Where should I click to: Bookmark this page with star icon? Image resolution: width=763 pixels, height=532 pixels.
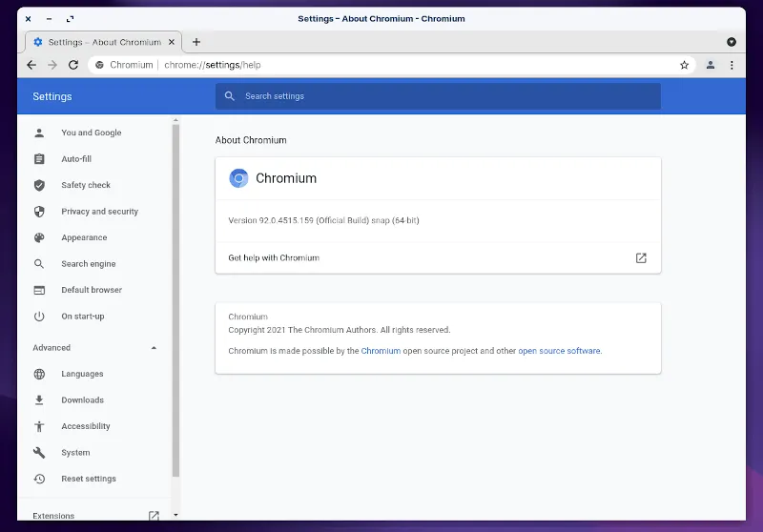coord(684,65)
